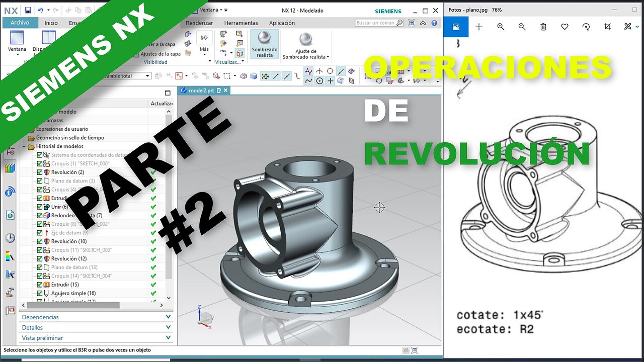Toggle checkbox for Croquis (1) SKETCH_000
The width and height of the screenshot is (644, 362).
40,163
